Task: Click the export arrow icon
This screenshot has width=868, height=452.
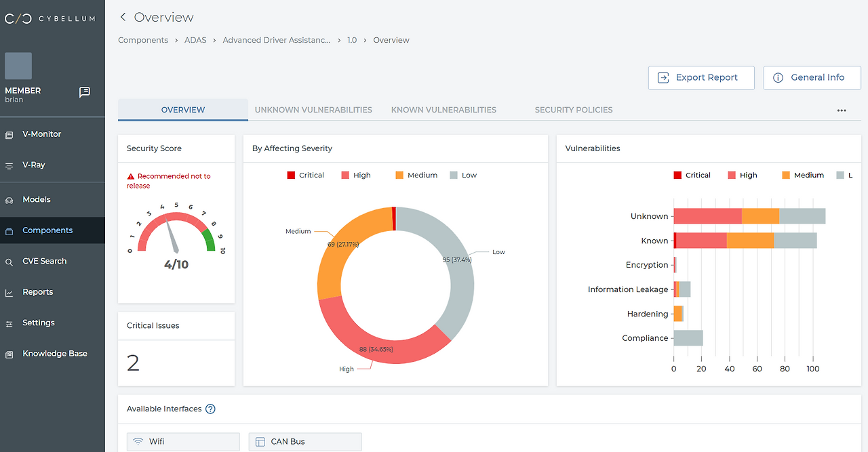Action: tap(664, 78)
